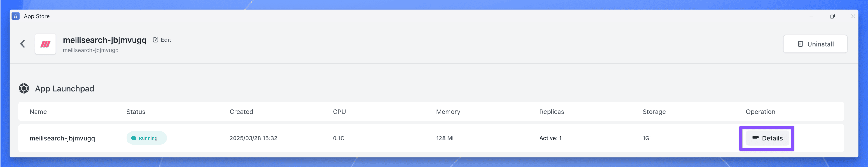Image resolution: width=868 pixels, height=167 pixels.
Task: Click the trash icon inside Uninstall button
Action: click(x=800, y=44)
